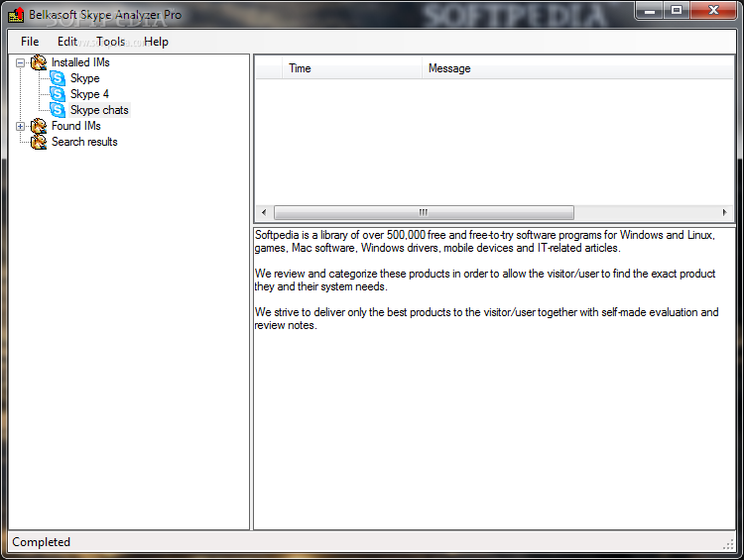744x560 pixels.
Task: Open the File menu
Action: [30, 42]
